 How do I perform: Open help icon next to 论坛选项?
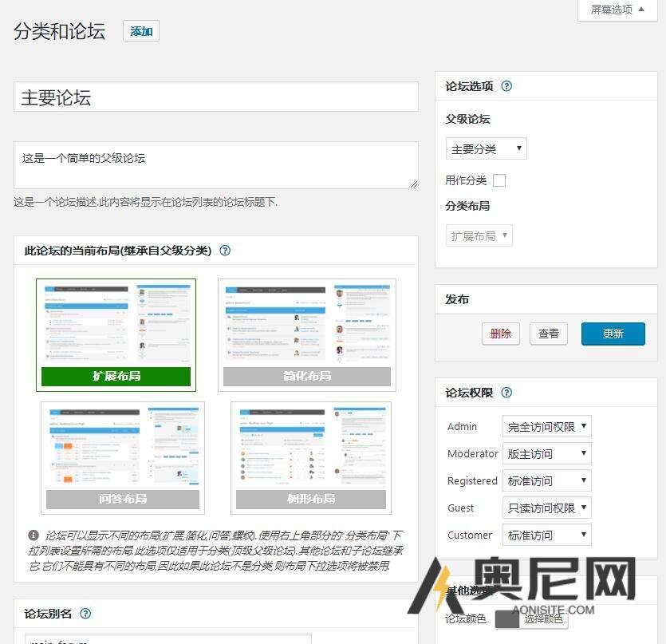[506, 86]
